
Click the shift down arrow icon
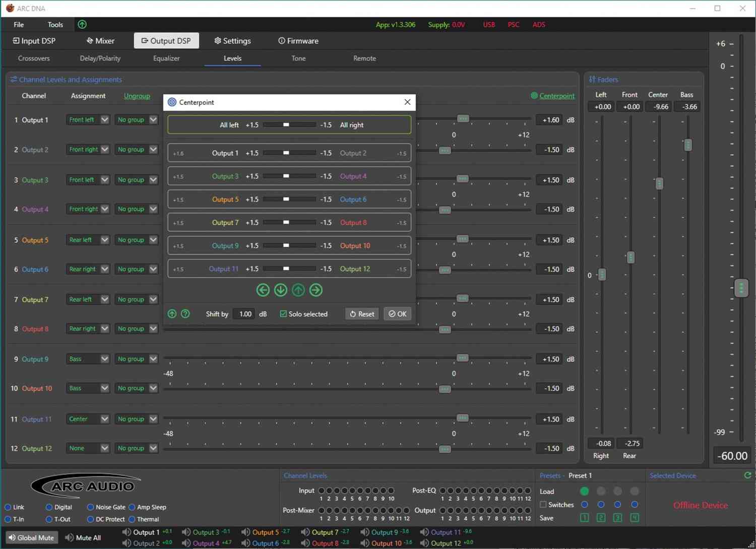pyautogui.click(x=281, y=290)
